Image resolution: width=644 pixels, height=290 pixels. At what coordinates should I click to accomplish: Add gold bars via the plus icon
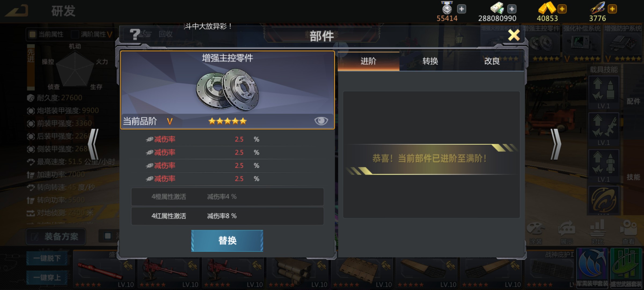click(562, 9)
